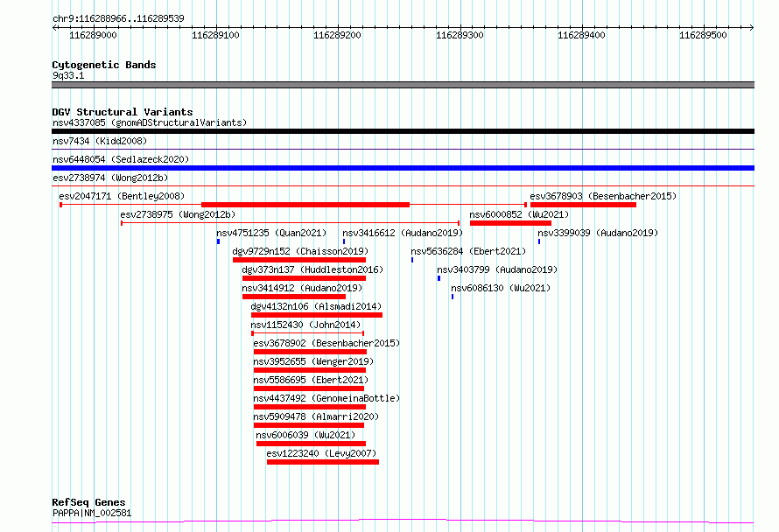
Task: Select nsv5636284 (Ebert2021) variant label
Action: pos(468,251)
